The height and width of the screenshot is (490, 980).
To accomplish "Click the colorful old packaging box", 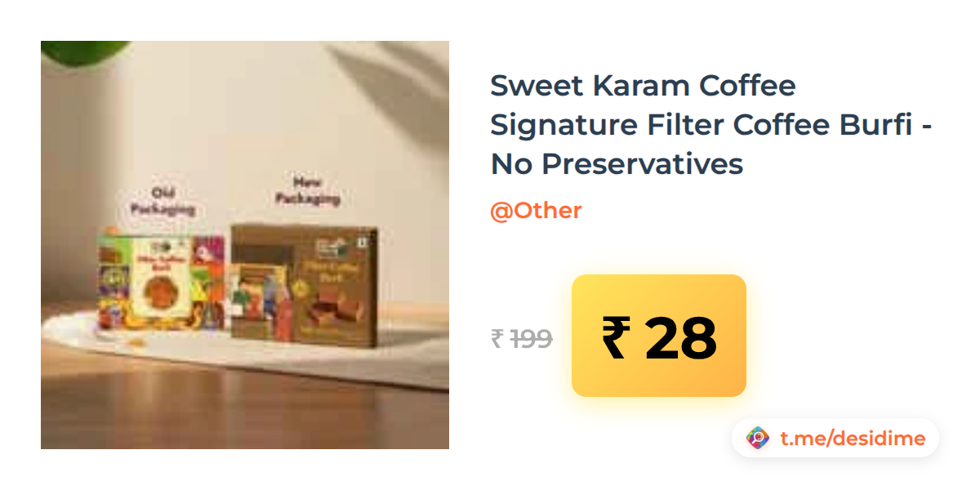I will [x=160, y=280].
